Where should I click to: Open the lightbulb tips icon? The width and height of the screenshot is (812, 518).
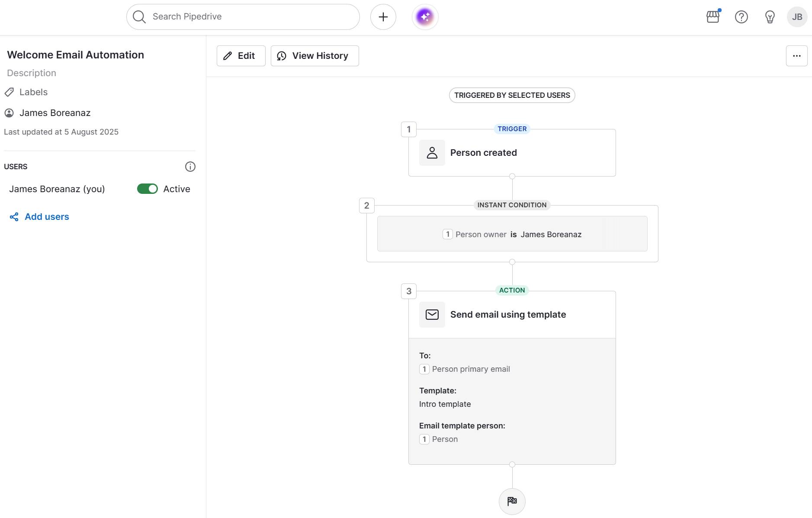(x=770, y=17)
